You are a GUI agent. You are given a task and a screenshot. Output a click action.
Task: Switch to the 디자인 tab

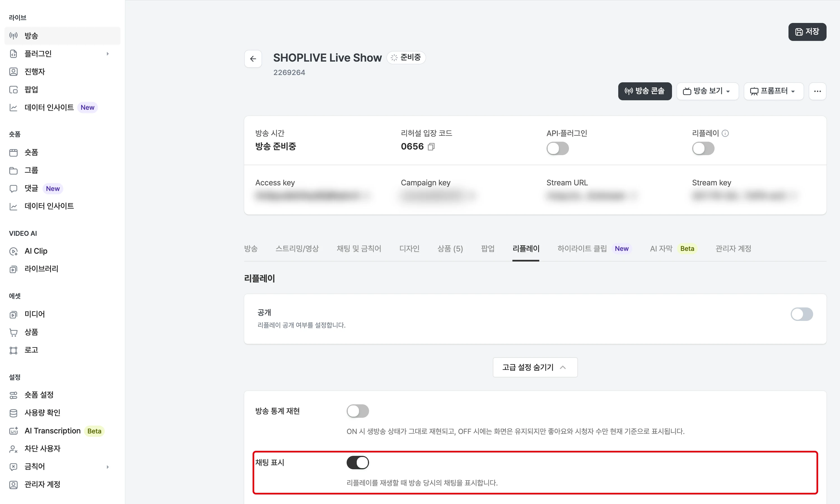tap(409, 249)
